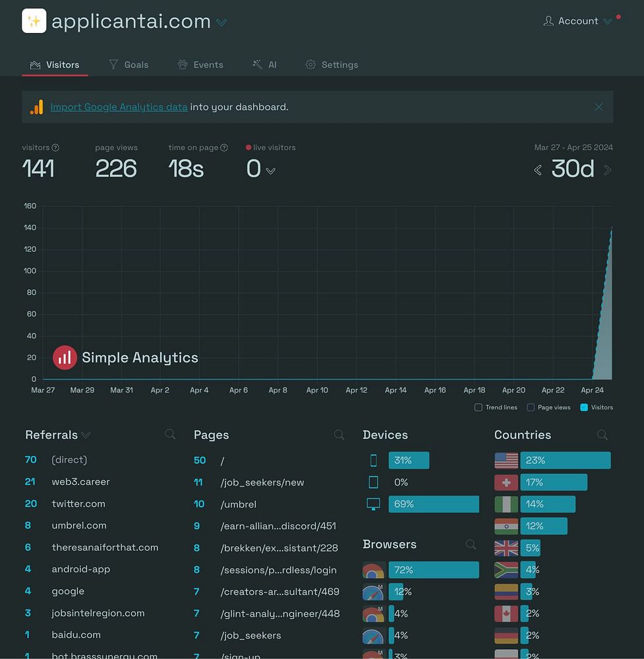Select the (direct) referral row

click(100, 460)
